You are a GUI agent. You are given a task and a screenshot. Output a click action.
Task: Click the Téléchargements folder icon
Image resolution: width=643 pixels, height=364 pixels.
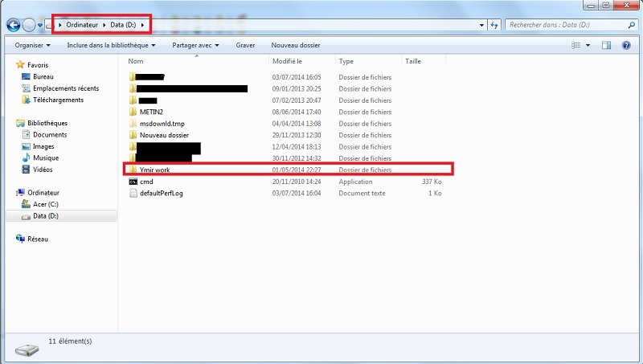coord(26,100)
